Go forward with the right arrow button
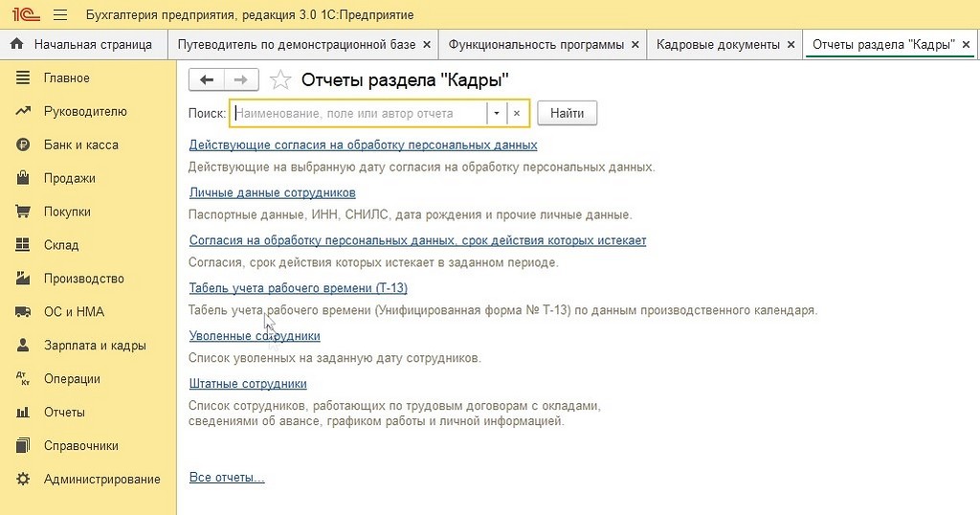Image resolution: width=980 pixels, height=515 pixels. 240,80
